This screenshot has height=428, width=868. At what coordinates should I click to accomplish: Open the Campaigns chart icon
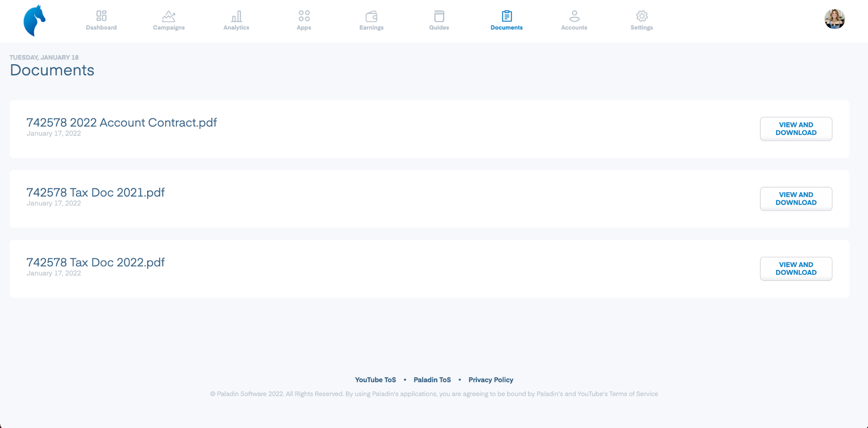tap(168, 16)
